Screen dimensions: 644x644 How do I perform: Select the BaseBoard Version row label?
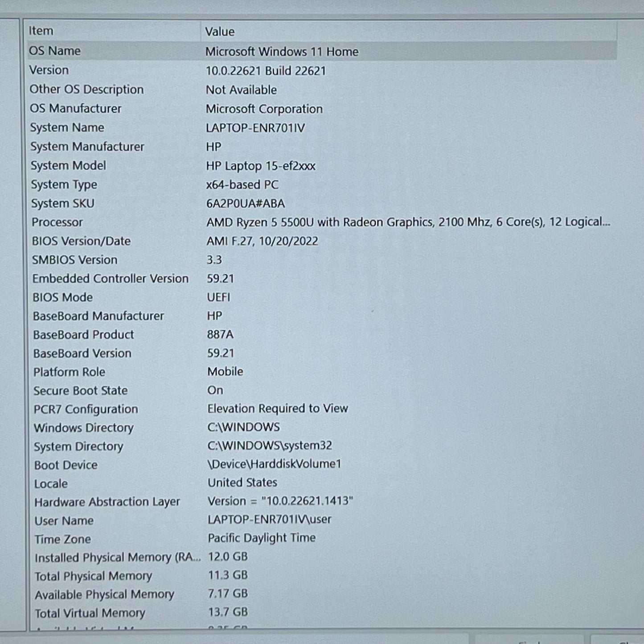pos(82,353)
